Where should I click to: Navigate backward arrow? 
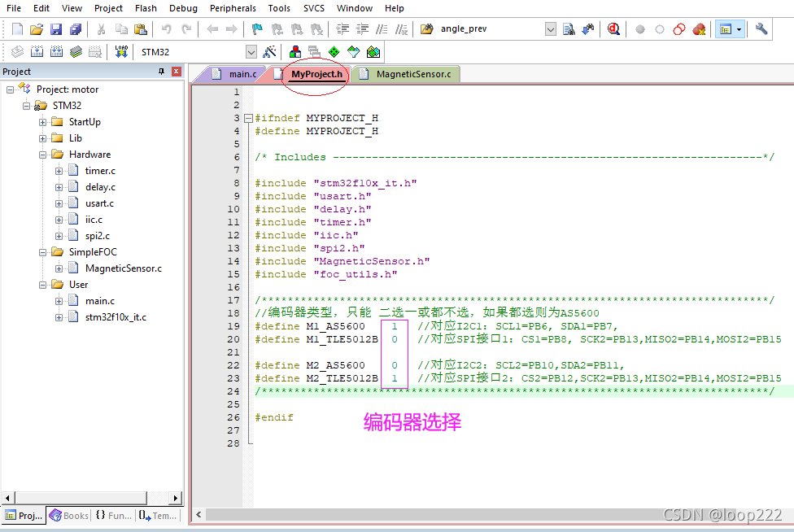click(212, 28)
